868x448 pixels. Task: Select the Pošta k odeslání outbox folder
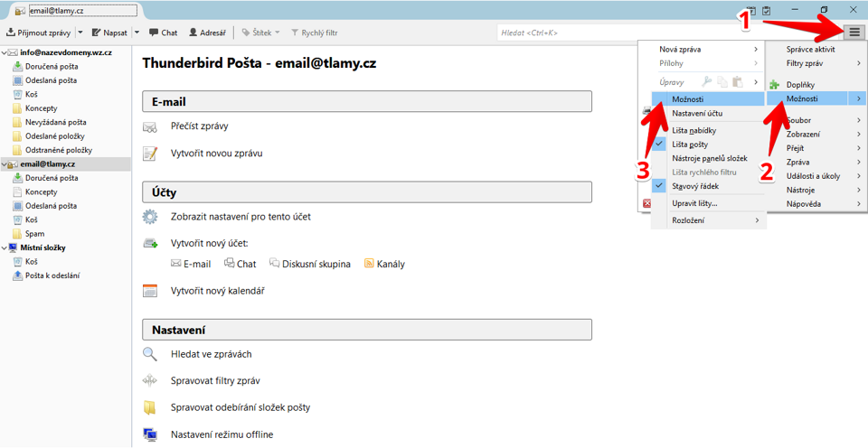pos(52,275)
